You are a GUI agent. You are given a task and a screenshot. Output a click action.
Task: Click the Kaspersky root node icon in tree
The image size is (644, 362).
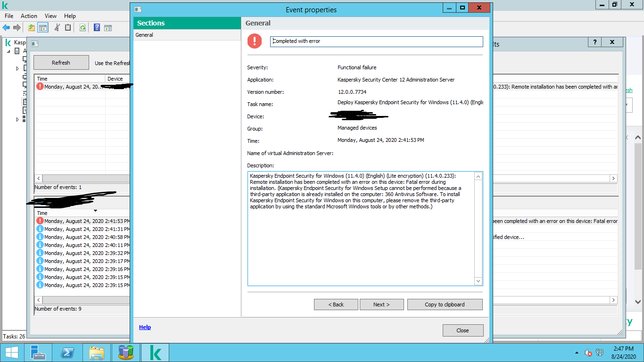point(8,42)
